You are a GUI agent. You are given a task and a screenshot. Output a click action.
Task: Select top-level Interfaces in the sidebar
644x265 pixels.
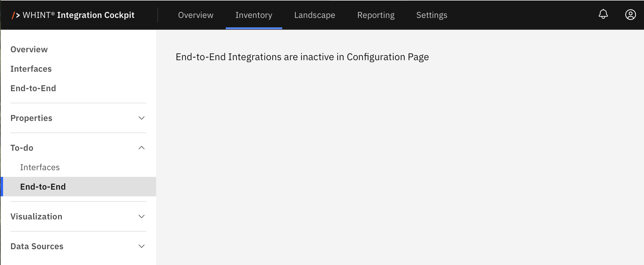31,69
